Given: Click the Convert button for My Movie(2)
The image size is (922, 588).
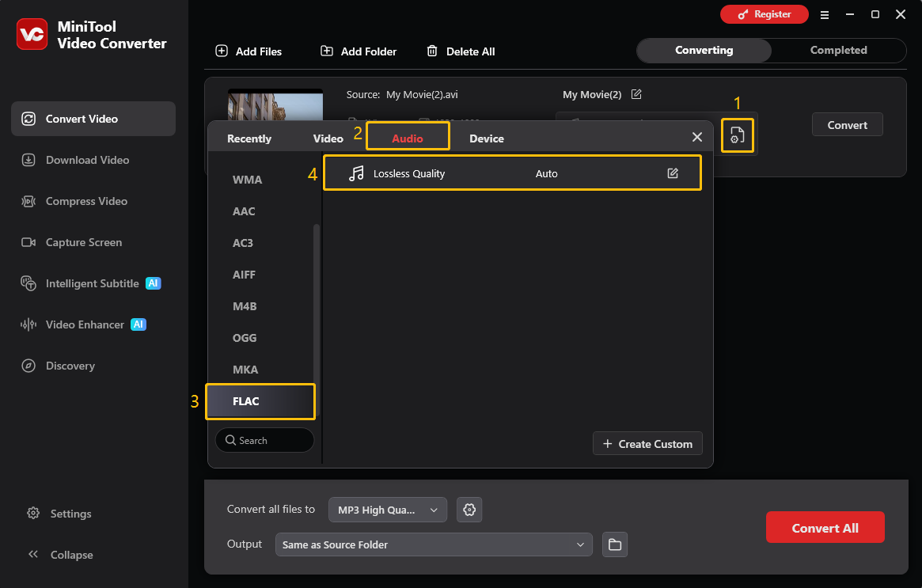Looking at the screenshot, I should coord(848,125).
